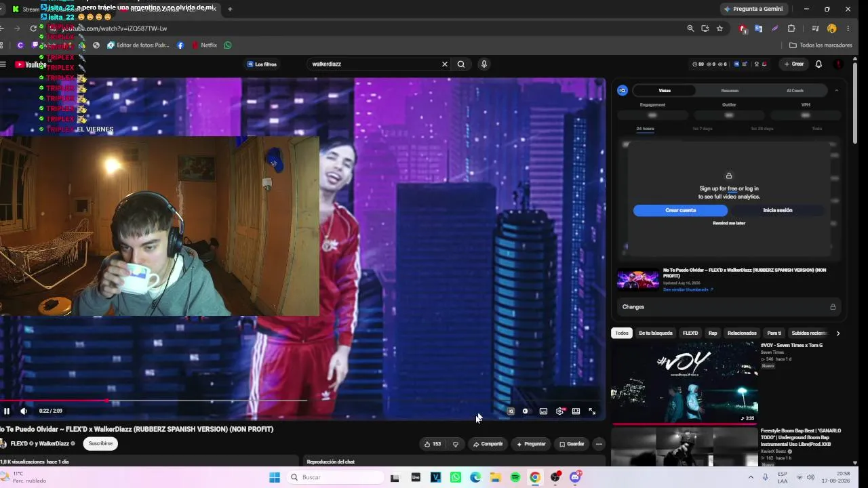Click the Compartir share button

488,444
